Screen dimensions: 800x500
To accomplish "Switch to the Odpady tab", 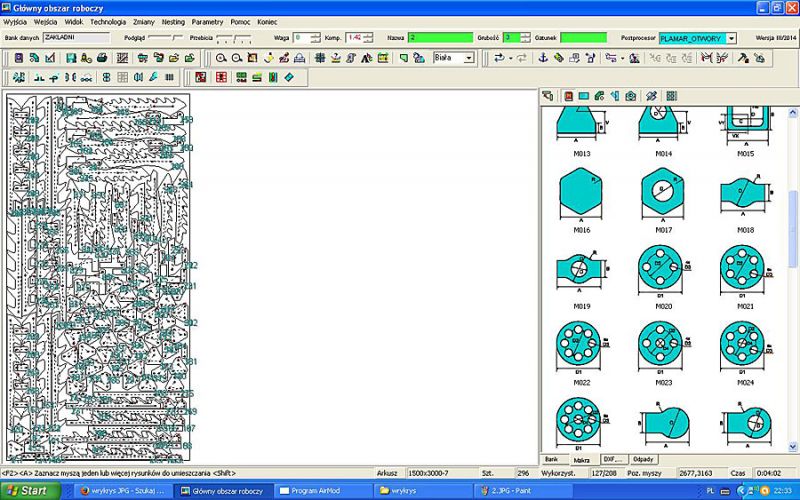I will click(x=643, y=459).
